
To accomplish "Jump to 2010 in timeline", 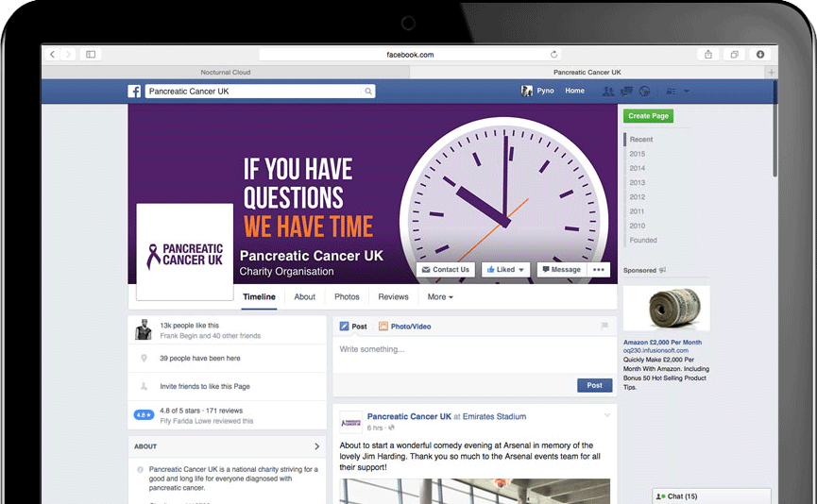I will tap(637, 226).
